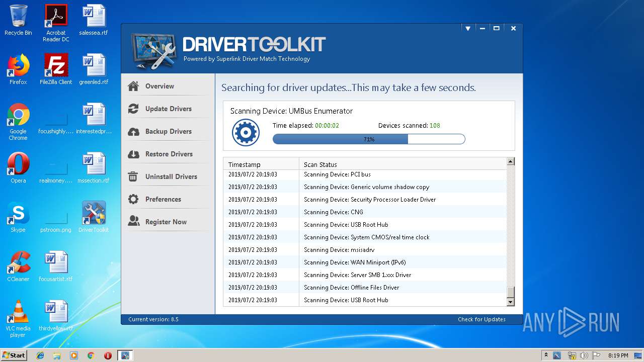The height and width of the screenshot is (362, 644).
Task: Click the Timestamp column header
Action: click(261, 164)
